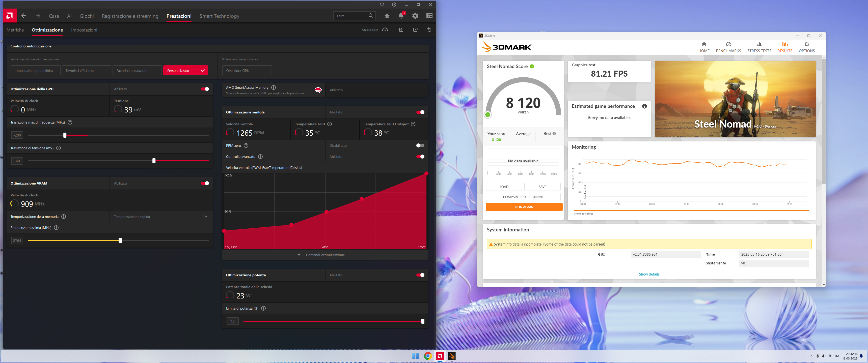
Task: Click voltage offset slider handle
Action: [154, 161]
